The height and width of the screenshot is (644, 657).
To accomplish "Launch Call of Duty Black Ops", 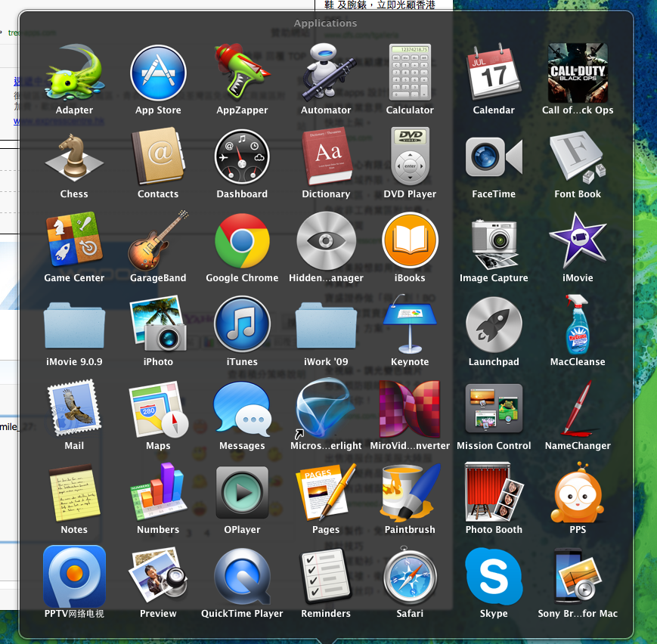I will click(x=578, y=73).
